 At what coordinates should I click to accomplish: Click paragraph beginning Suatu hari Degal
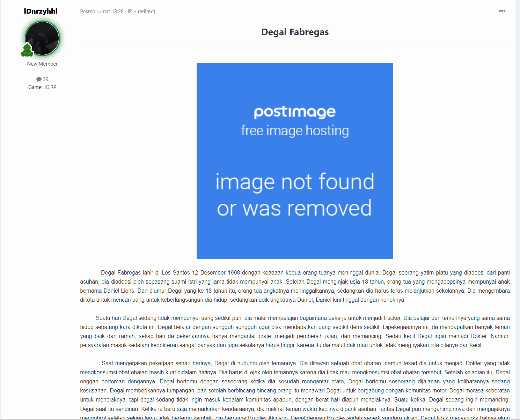[295, 331]
